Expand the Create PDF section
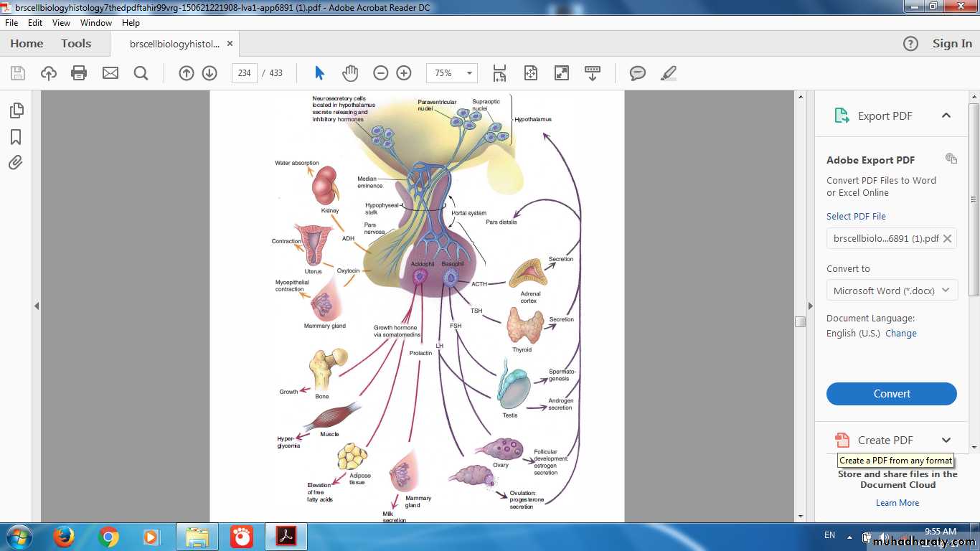 click(946, 440)
